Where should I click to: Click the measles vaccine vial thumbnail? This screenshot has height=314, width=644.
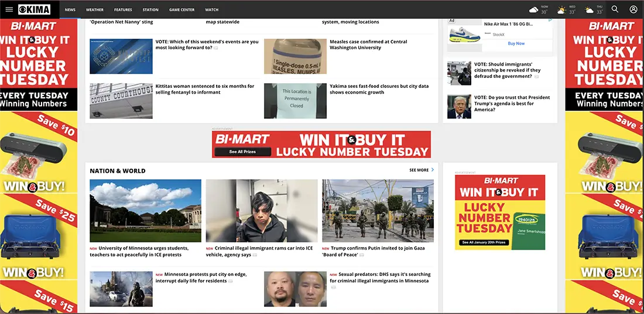(295, 56)
